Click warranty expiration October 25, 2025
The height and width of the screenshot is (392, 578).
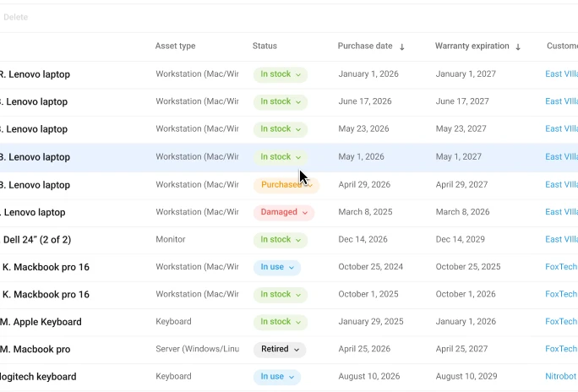point(468,267)
